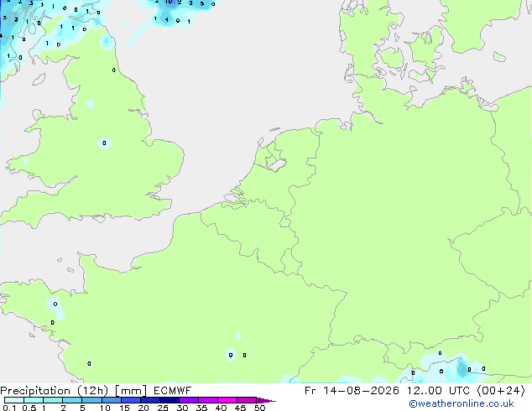
Task: Click the '12..00 UTC' time text
Action: (441, 391)
